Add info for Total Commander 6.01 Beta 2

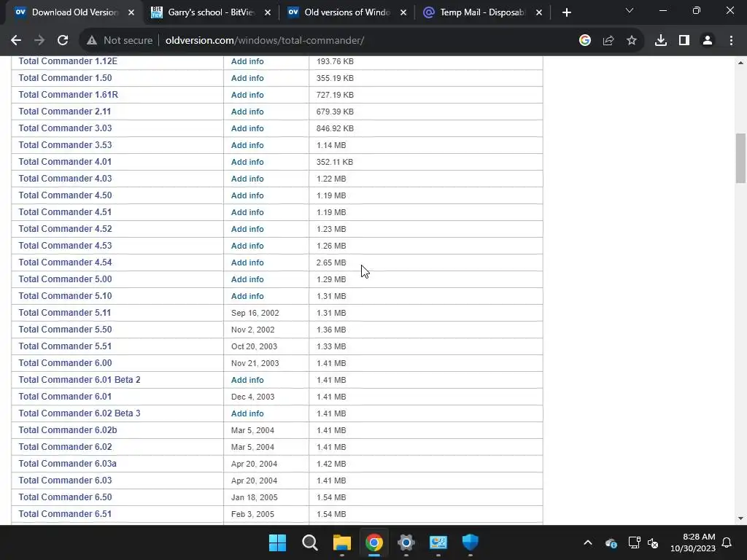coord(247,380)
